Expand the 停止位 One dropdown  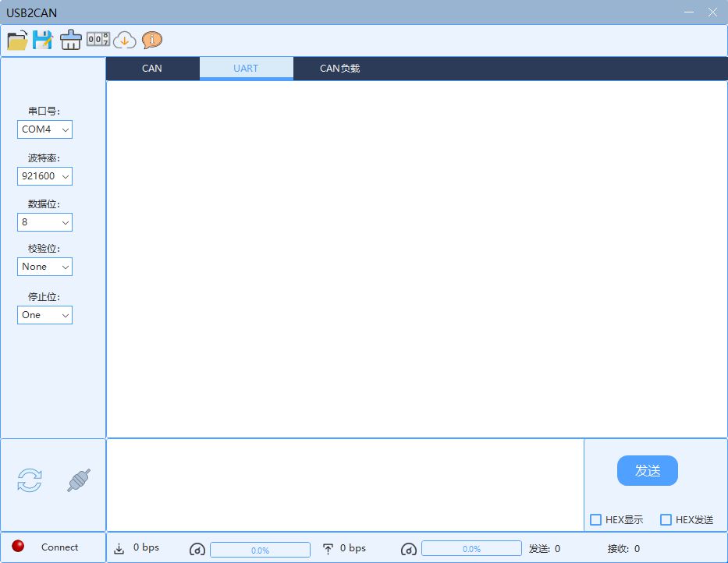44,315
